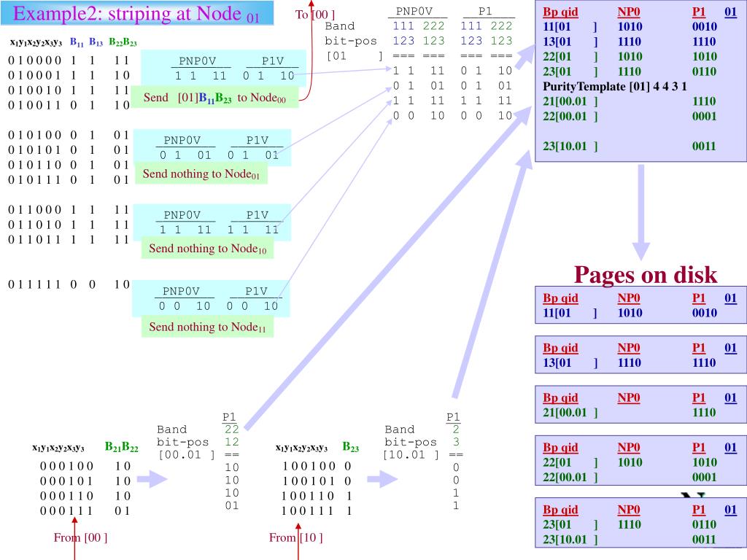Select the 23[10.01] row on the bottom disk page

[x=630, y=540]
